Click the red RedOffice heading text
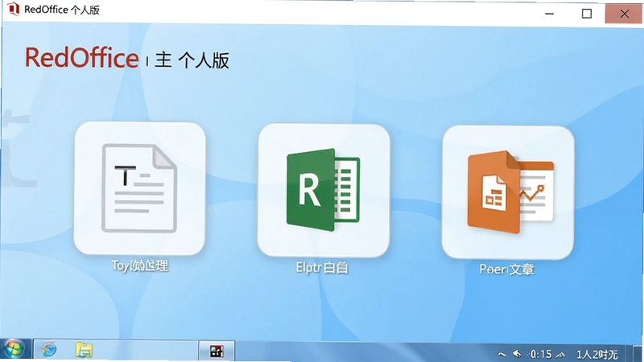 coord(82,58)
